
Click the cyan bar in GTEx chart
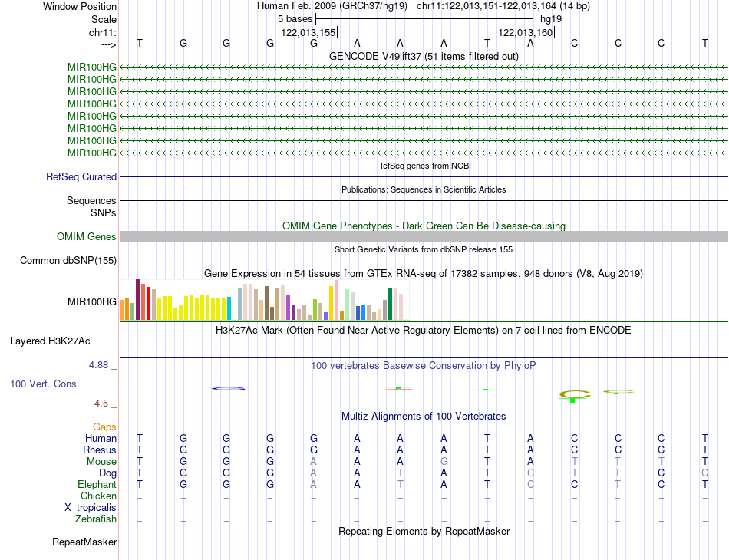click(229, 308)
